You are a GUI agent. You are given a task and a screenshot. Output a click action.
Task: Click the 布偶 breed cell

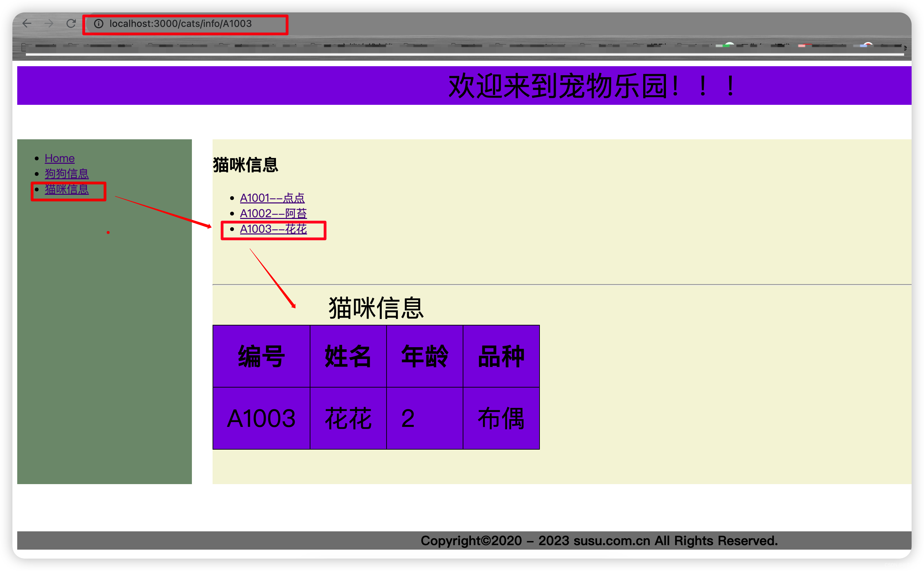[x=501, y=419]
